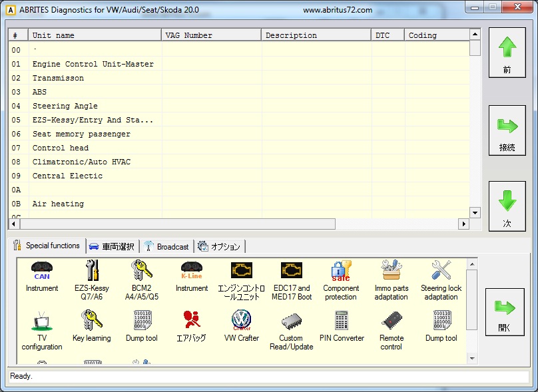Click the unit list scroll-down arrow
This screenshot has width=538, height=392.
click(x=475, y=212)
